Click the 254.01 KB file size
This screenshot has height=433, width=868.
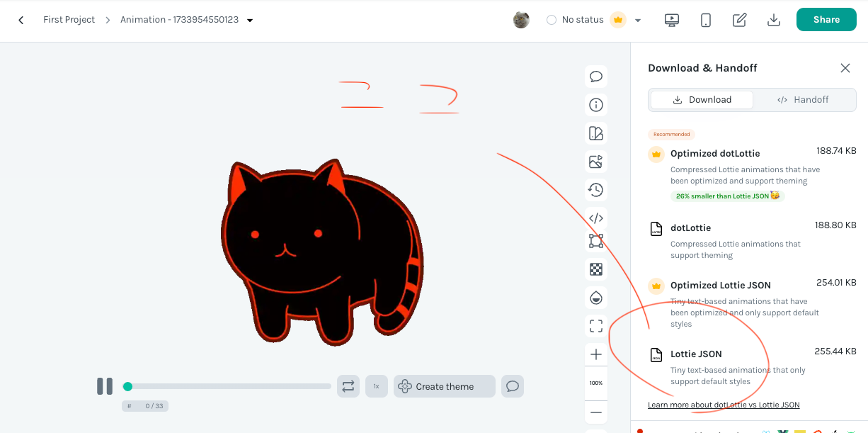coord(836,282)
